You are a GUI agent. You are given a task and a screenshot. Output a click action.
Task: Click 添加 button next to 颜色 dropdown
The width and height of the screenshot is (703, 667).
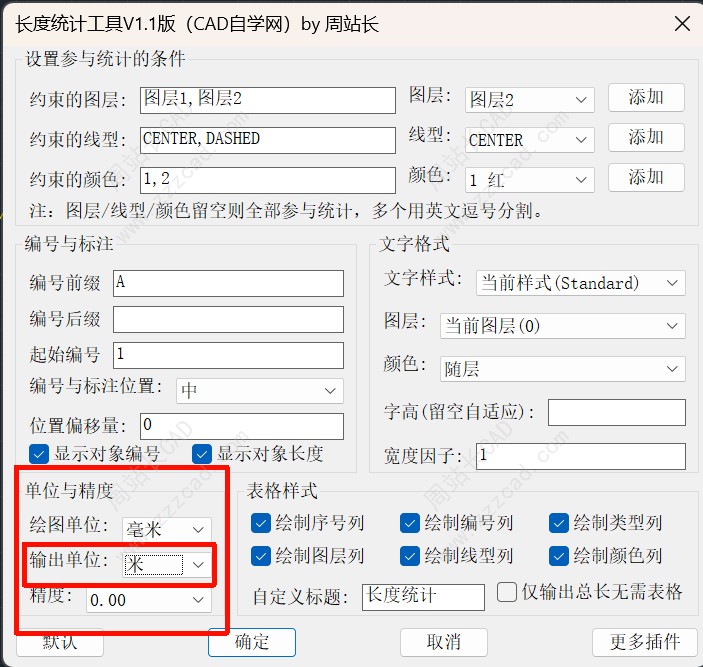tap(645, 177)
